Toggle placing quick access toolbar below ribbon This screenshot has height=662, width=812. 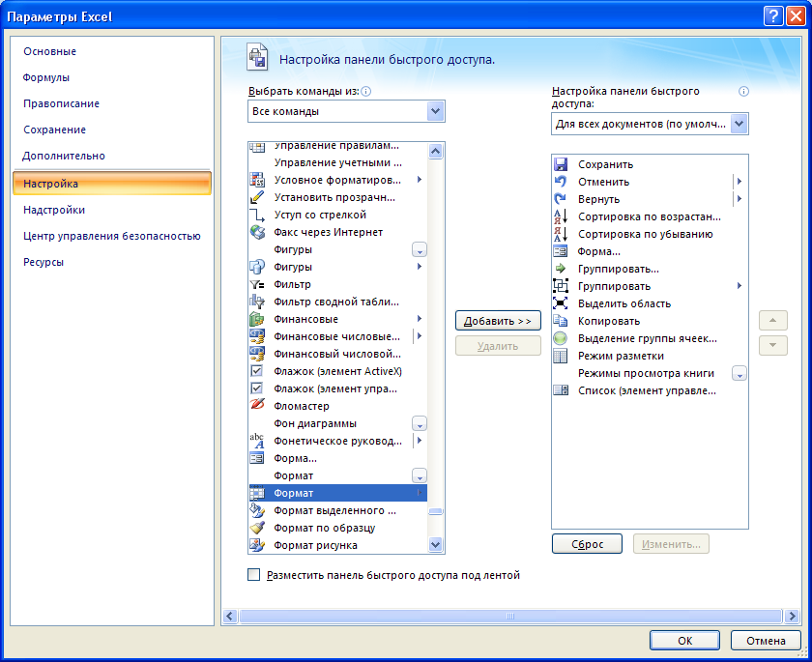point(253,574)
